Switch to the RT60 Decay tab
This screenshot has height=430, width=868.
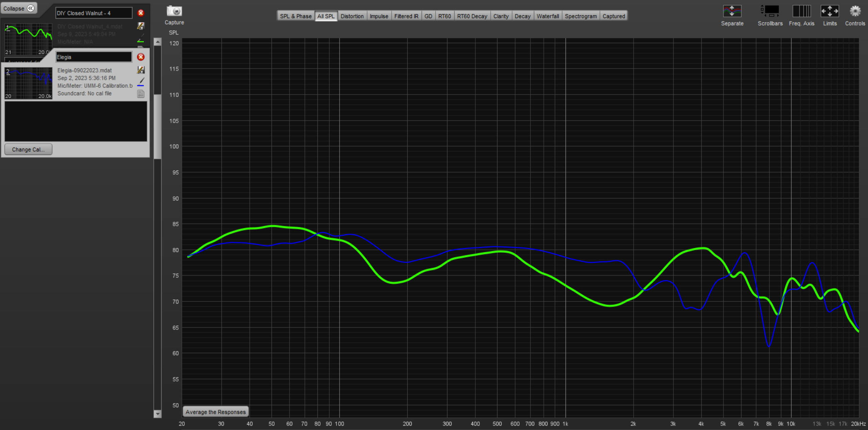coord(472,16)
